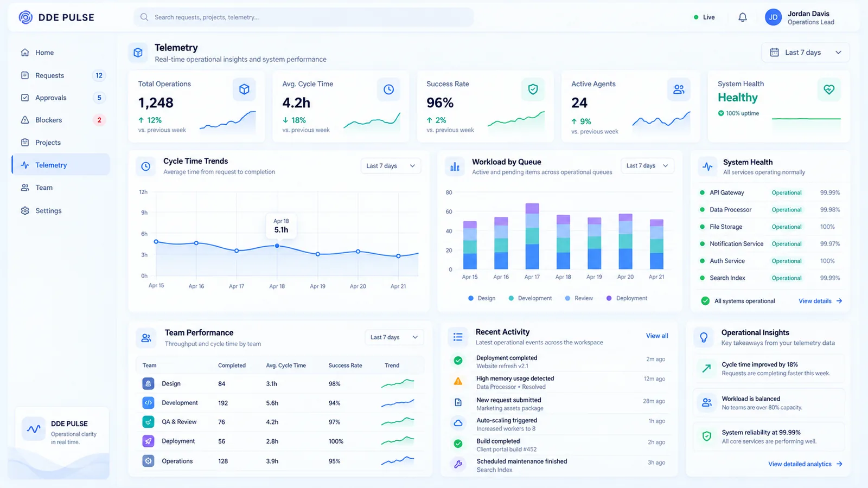This screenshot has width=868, height=488.
Task: Expand Cycle Time Trends period dropdown
Action: tap(391, 166)
